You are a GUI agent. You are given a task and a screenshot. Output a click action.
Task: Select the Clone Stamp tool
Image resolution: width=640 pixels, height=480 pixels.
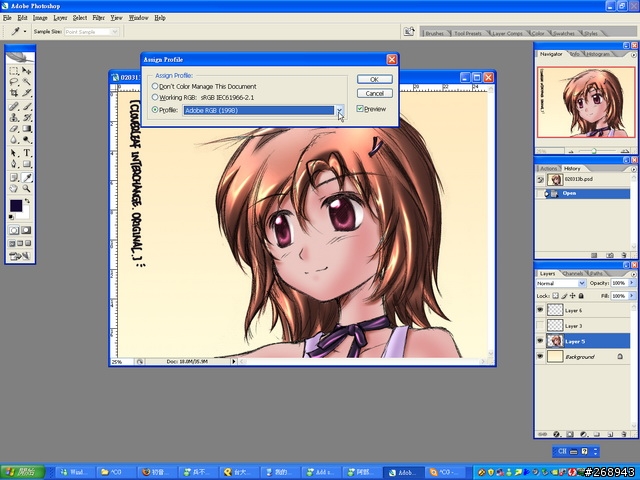[x=14, y=118]
